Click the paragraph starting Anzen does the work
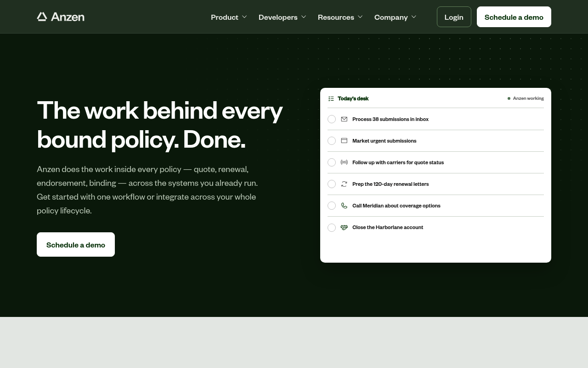The width and height of the screenshot is (588, 368). click(147, 190)
